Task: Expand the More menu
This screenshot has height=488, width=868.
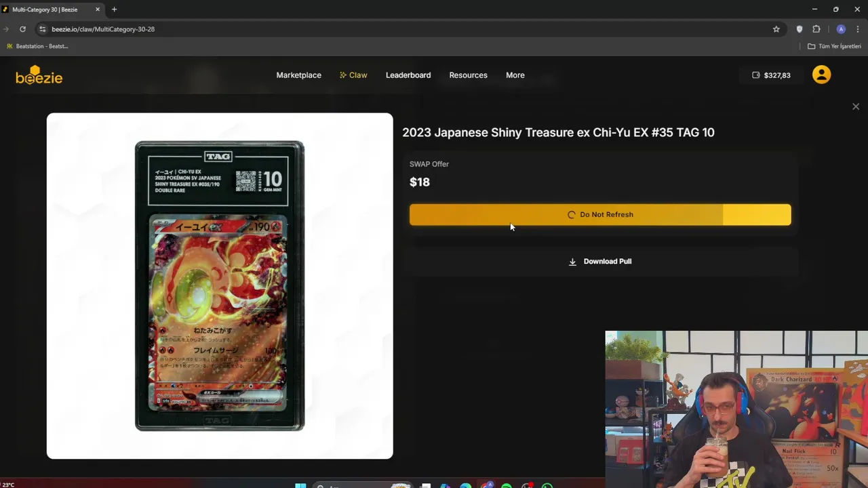Action: pyautogui.click(x=515, y=75)
